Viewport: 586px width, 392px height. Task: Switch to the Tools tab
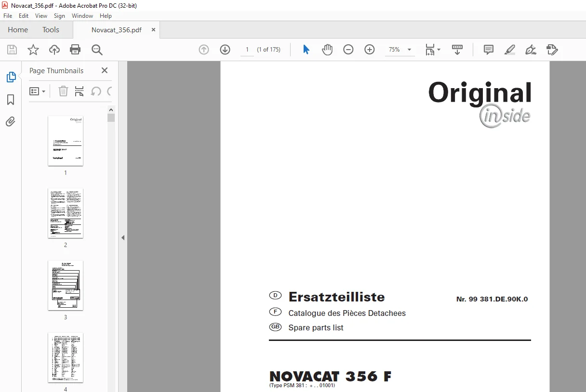point(51,30)
